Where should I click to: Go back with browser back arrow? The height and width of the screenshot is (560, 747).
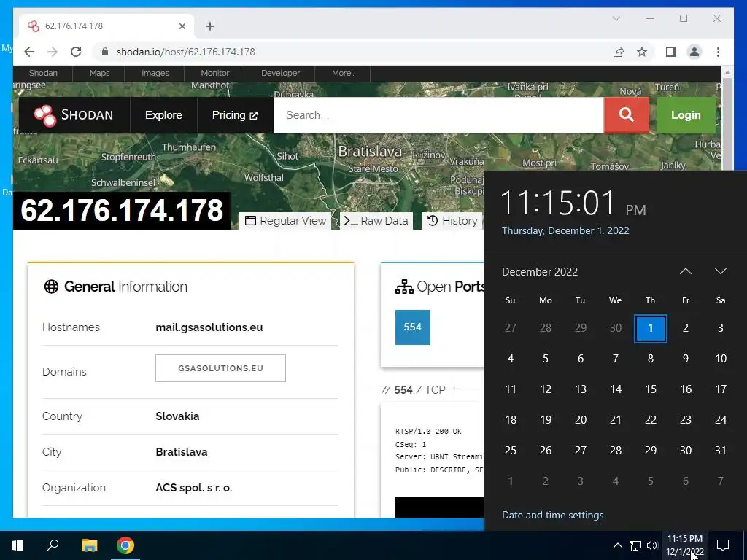tap(29, 52)
